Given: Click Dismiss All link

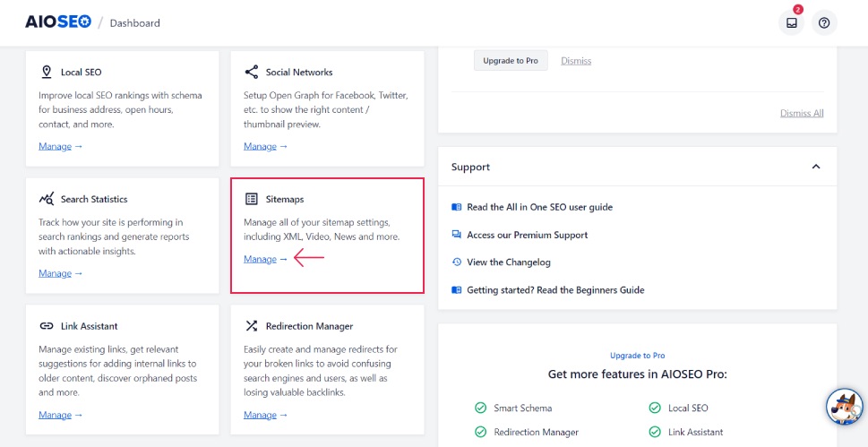Looking at the screenshot, I should 802,113.
